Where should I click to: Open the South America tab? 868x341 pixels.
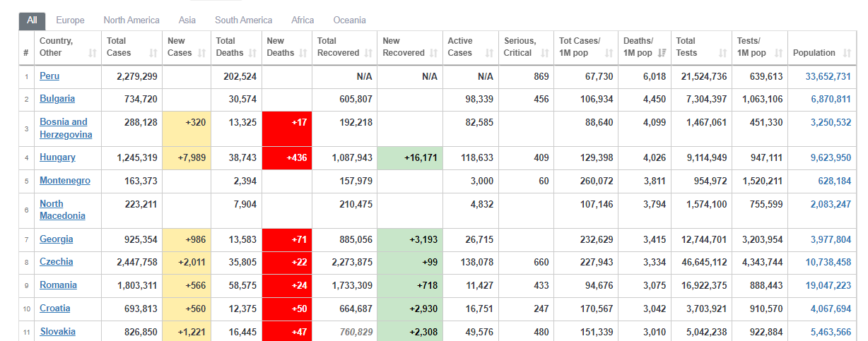(243, 20)
